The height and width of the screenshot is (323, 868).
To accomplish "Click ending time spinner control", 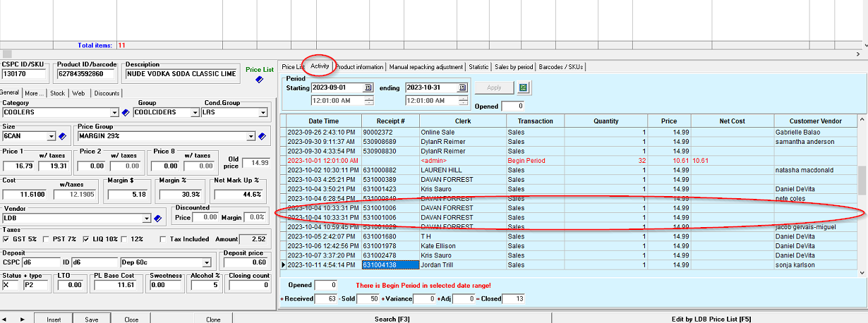I will coord(462,101).
